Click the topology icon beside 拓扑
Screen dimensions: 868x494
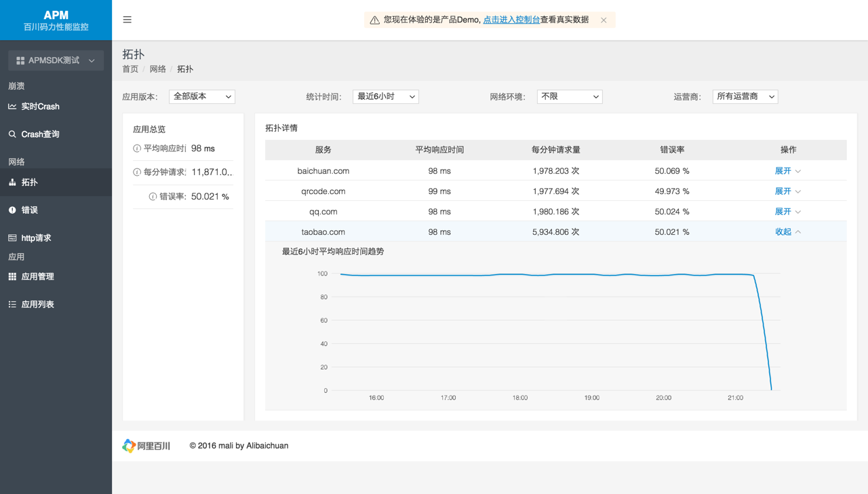coord(12,183)
